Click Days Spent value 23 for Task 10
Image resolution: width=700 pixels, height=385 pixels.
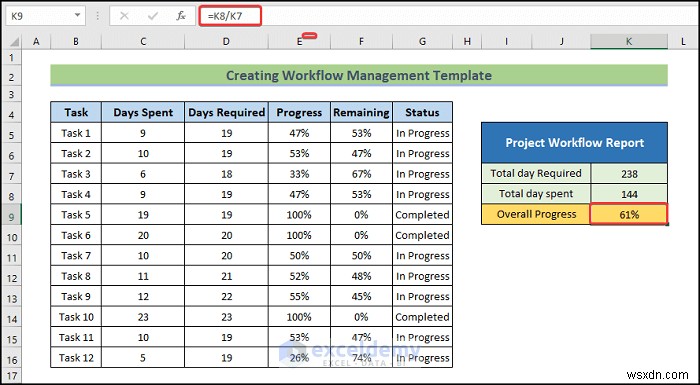click(143, 317)
